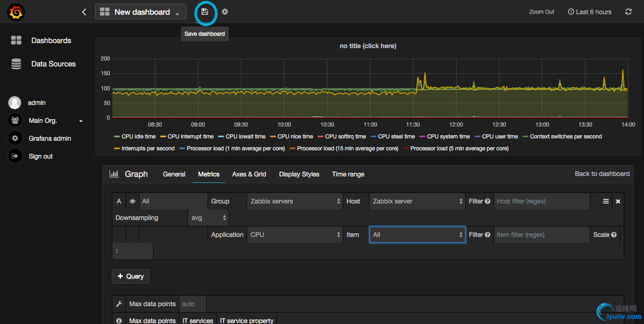Click the Back to dashboard link
Image resolution: width=644 pixels, height=324 pixels.
coord(602,174)
